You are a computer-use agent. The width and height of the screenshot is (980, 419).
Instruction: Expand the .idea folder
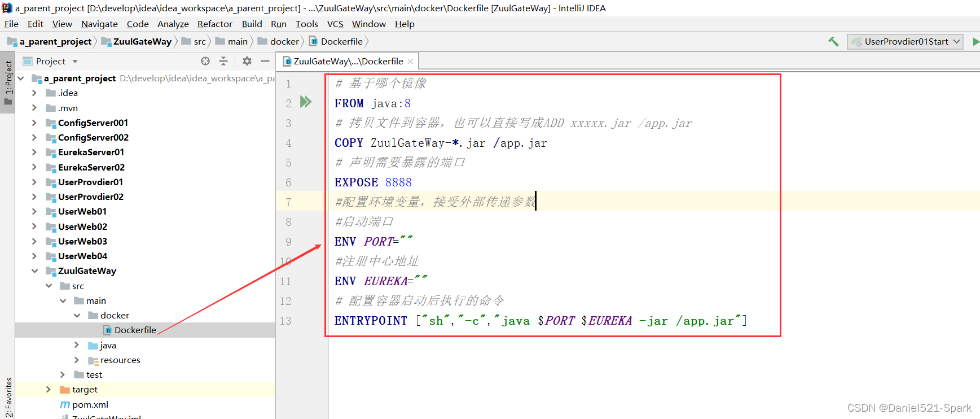(34, 93)
